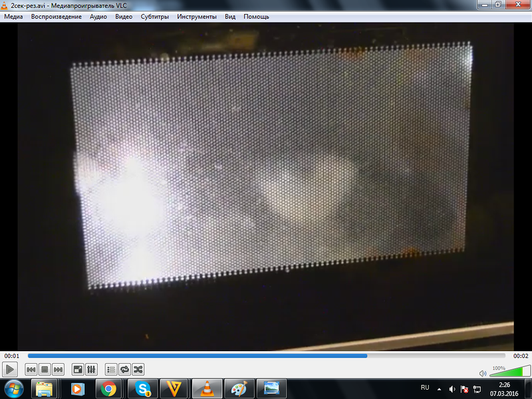Expand hidden system tray icons arrow
This screenshot has height=399, width=532.
(439, 388)
